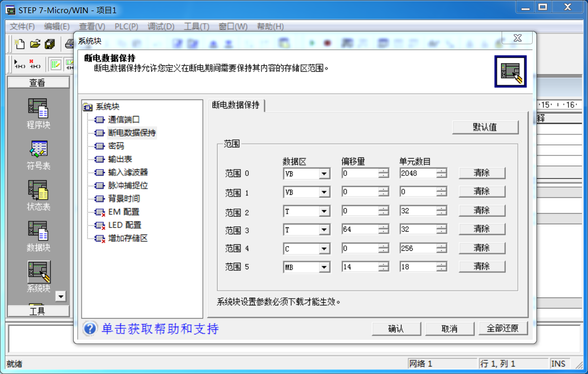The image size is (588, 374).
Task: Select the 断电数据保持 tab
Action: click(x=236, y=105)
